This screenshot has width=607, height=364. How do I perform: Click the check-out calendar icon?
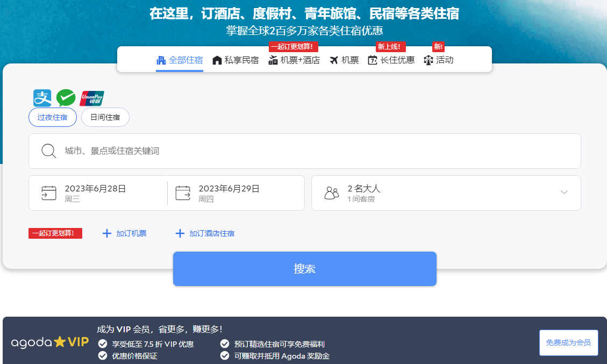183,193
